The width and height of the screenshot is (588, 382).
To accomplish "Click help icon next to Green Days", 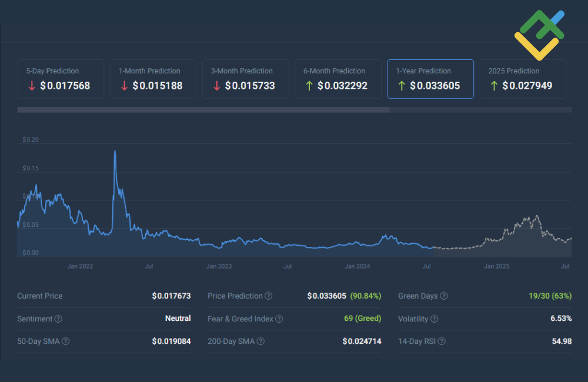I will (444, 296).
